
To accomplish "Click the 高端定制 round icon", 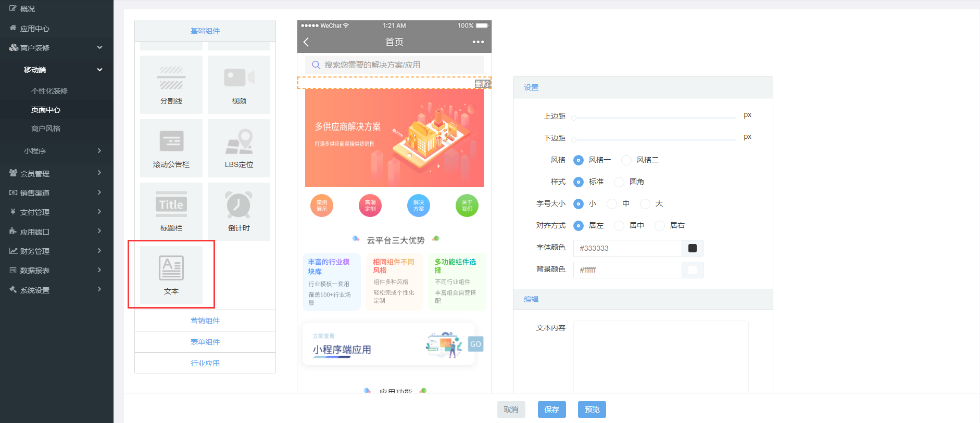I will [370, 206].
